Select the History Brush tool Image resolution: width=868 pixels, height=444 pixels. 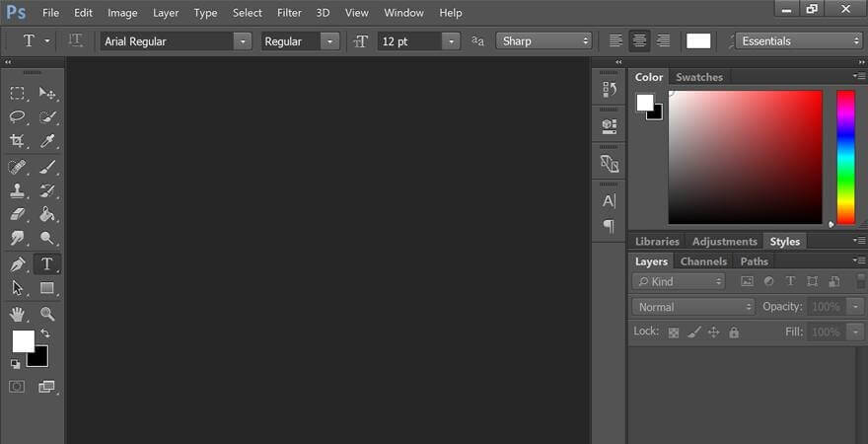click(47, 190)
